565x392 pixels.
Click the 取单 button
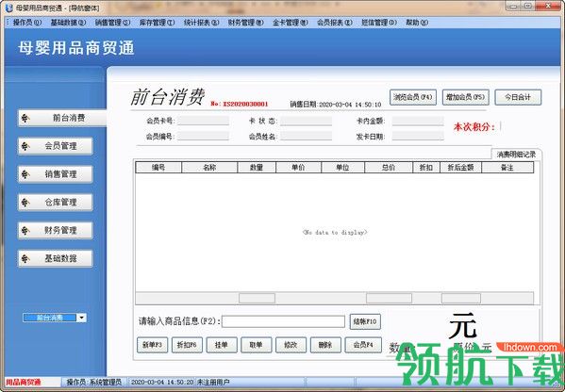(257, 345)
